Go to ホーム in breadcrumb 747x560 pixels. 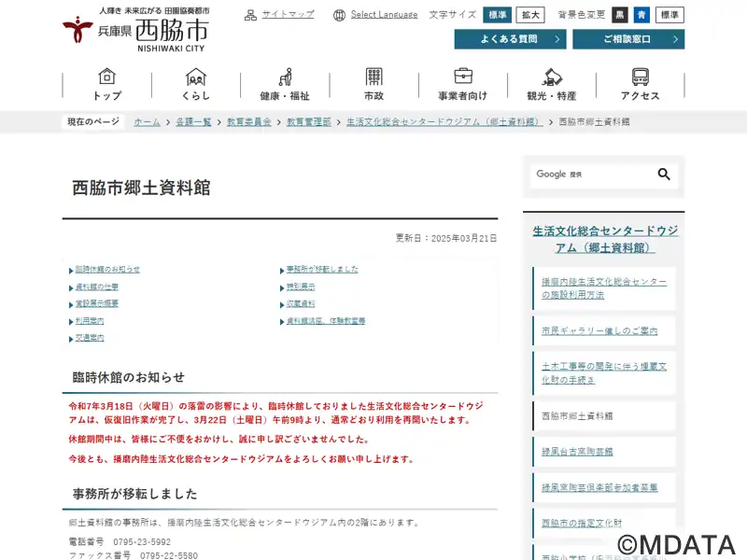pos(148,122)
